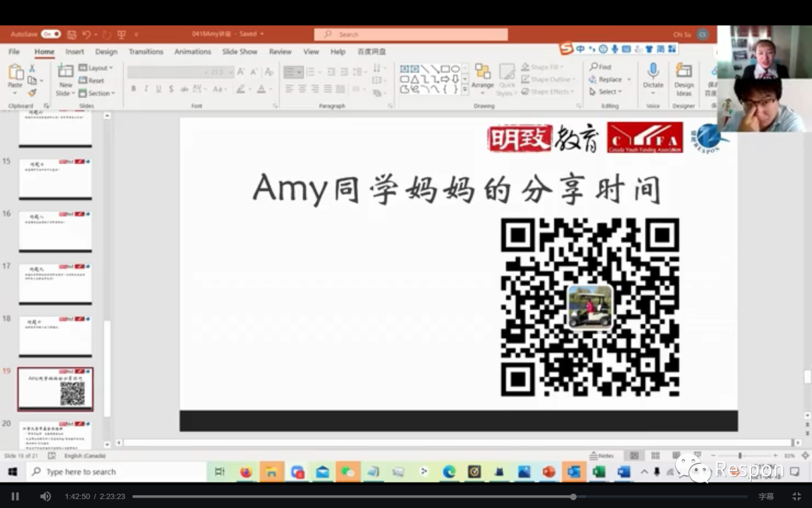Image resolution: width=812 pixels, height=508 pixels.
Task: Switch to the Insert tab
Action: (74, 51)
